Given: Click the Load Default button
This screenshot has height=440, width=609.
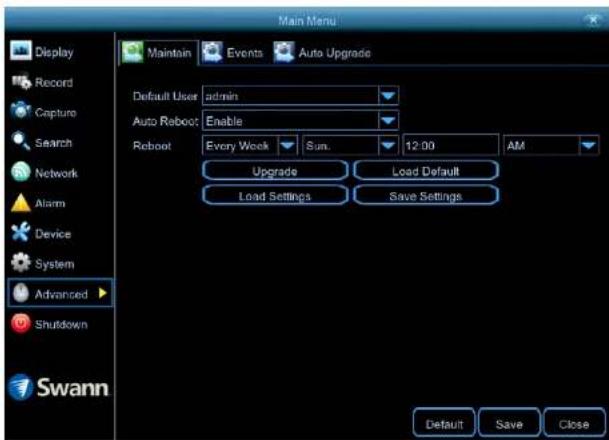Looking at the screenshot, I should tap(426, 171).
